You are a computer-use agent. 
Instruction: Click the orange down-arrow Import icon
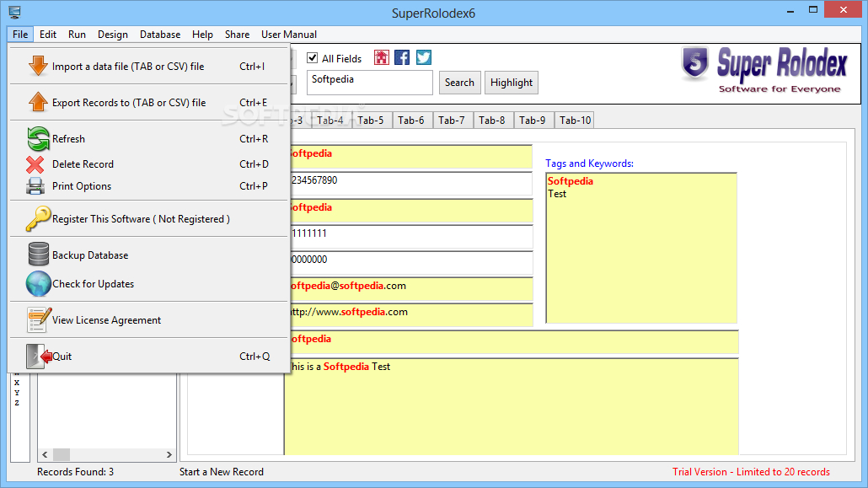point(38,66)
